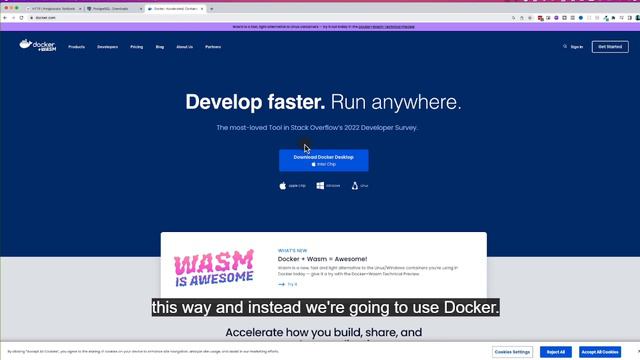640x360 pixels.
Task: Click the 'Docker + Wasm = Awesome!' heading
Action: [x=322, y=259]
